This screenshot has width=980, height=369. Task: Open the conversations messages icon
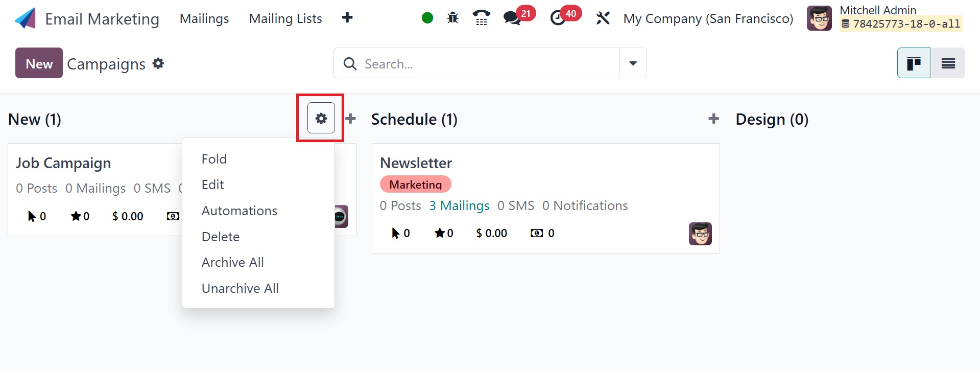pyautogui.click(x=512, y=18)
